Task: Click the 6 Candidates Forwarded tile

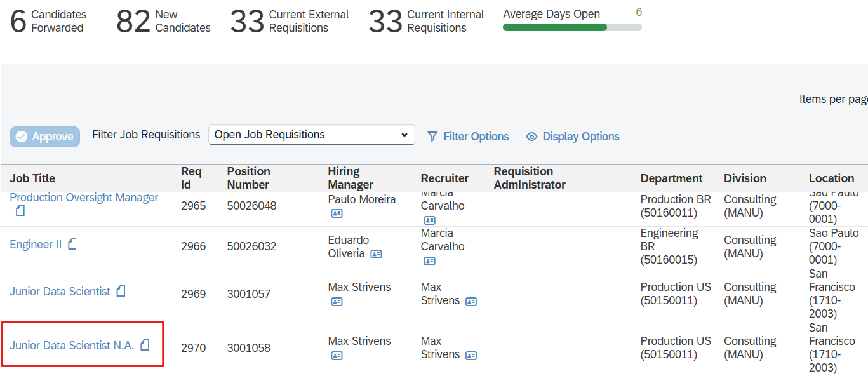Action: click(48, 21)
